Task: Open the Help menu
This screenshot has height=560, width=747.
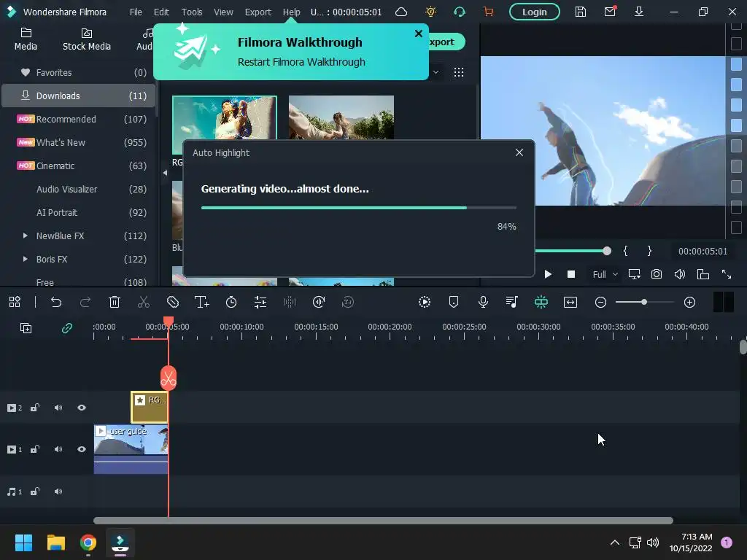Action: [x=292, y=12]
